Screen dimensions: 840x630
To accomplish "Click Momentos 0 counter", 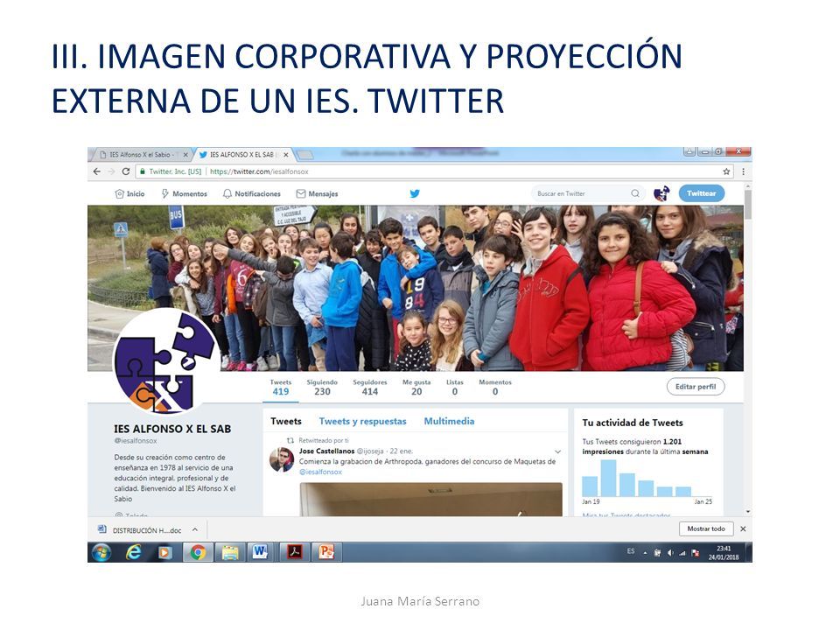I will [x=495, y=388].
